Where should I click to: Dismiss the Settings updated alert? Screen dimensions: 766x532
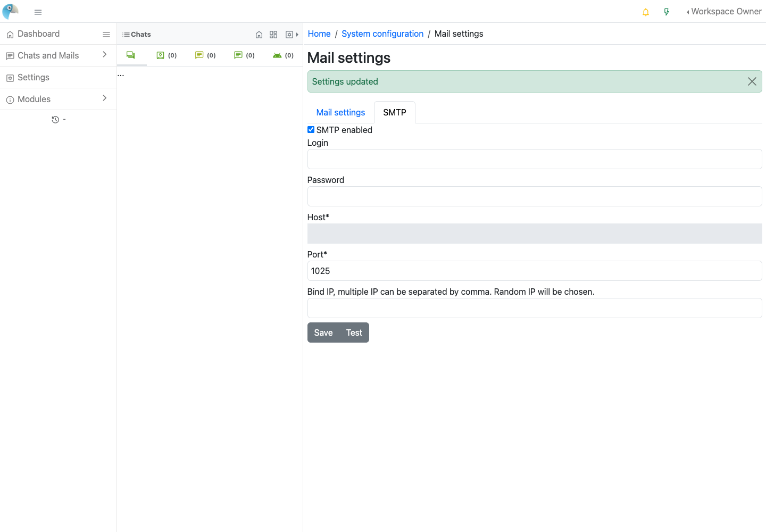[752, 81]
